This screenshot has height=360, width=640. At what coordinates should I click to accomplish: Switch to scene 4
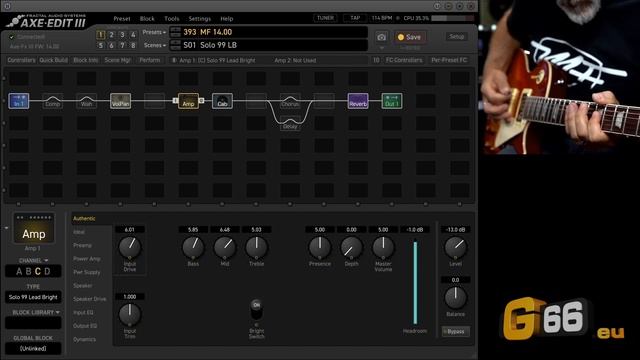coord(133,35)
